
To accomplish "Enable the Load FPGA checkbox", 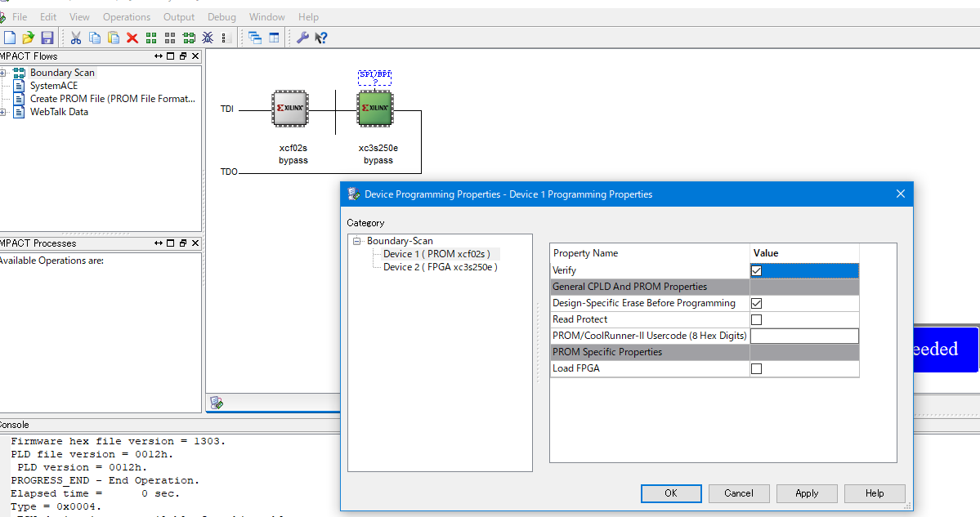I will (756, 368).
